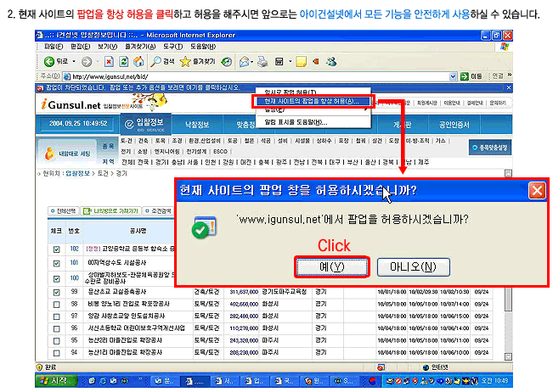Click the red circle tray icon
The image size is (553, 392).
pyautogui.click(x=372, y=381)
